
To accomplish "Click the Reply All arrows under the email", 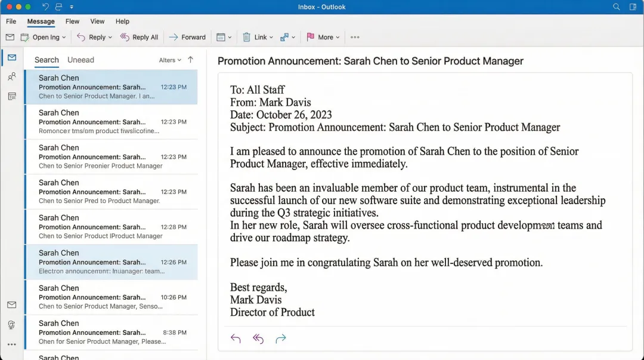I will [258, 339].
